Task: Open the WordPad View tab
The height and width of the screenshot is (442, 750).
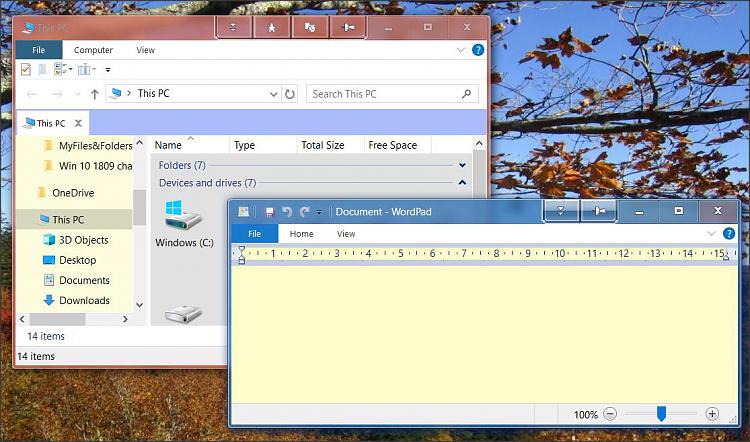Action: pyautogui.click(x=346, y=233)
